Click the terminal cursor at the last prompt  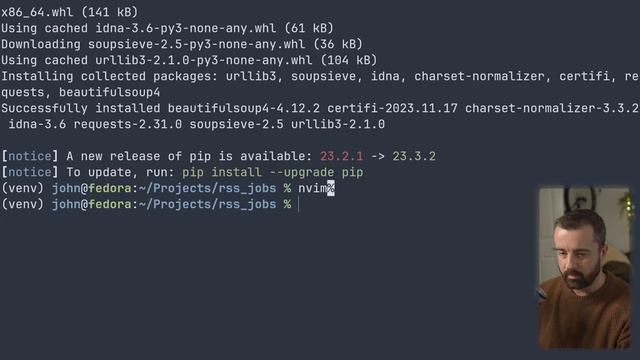(299, 204)
